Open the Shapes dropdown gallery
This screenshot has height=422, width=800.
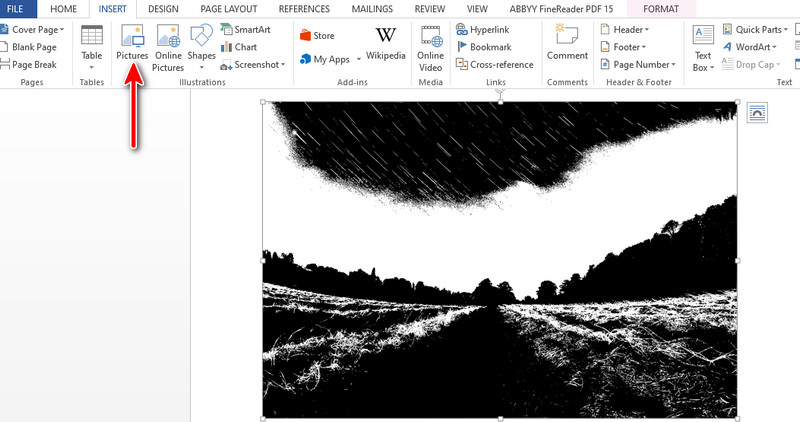click(202, 46)
